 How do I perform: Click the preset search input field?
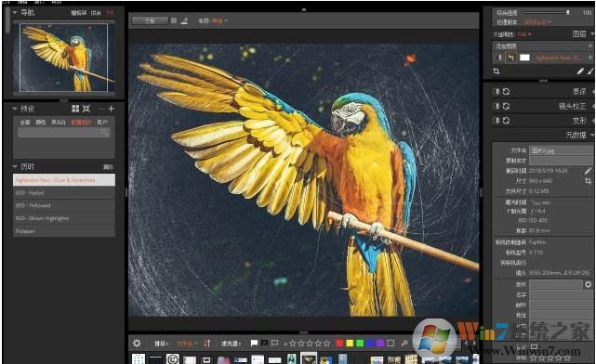pos(59,133)
